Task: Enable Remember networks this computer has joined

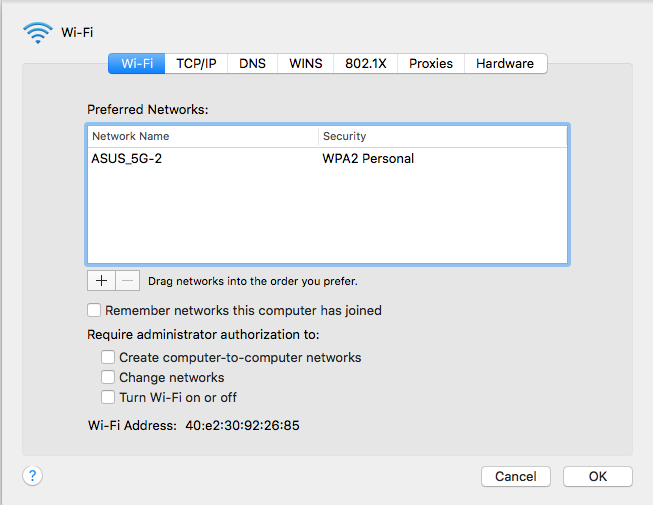Action: pos(94,310)
